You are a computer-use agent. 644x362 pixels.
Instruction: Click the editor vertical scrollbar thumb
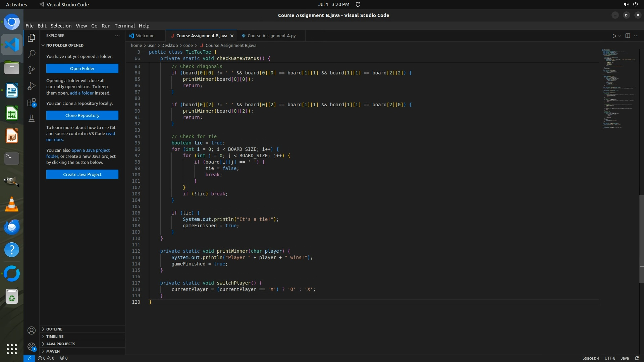point(641,239)
